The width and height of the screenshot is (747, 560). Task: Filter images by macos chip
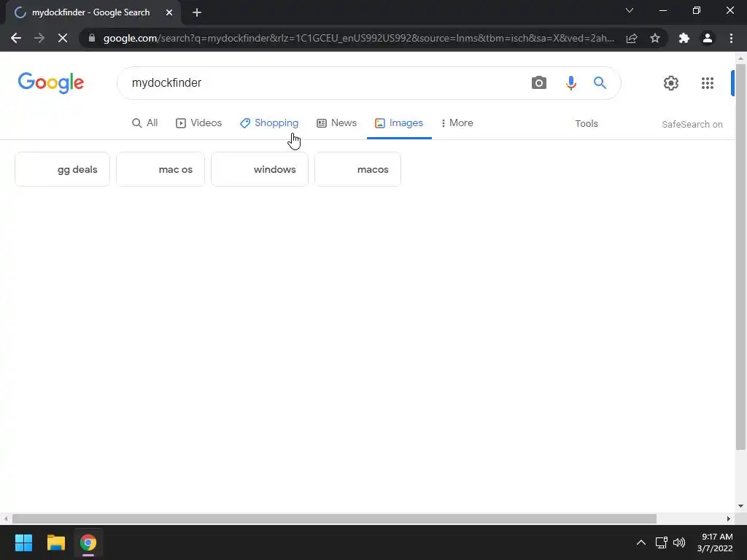click(357, 169)
